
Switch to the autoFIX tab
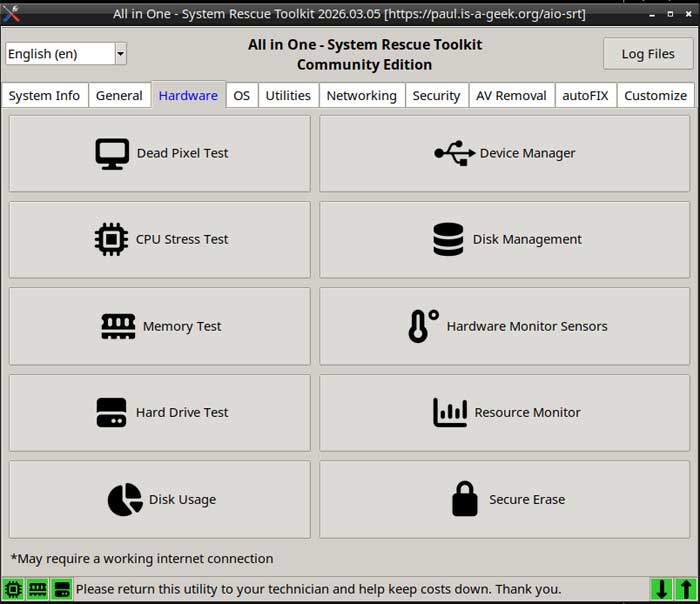pos(585,96)
